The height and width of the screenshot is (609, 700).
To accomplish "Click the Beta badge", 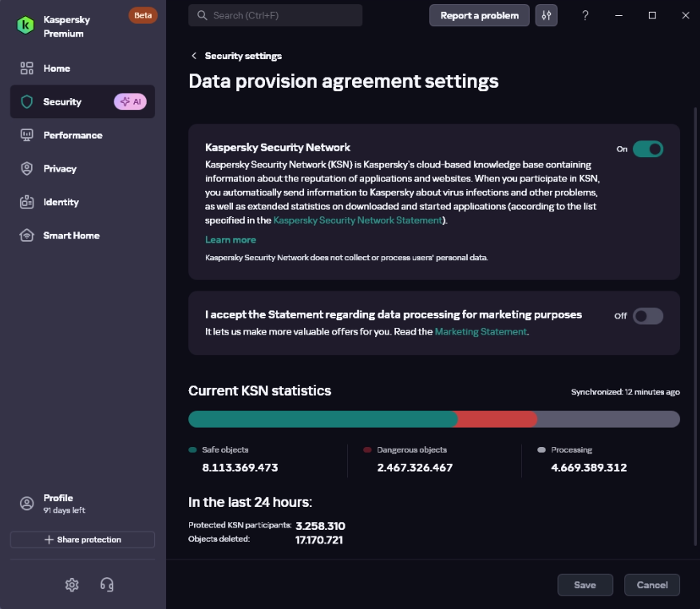I will pos(143,15).
